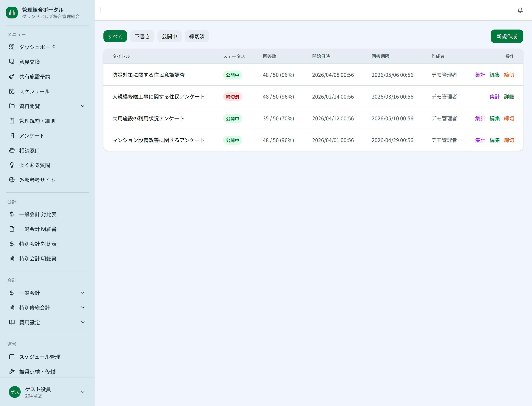Click the 意見交換 chat bubble icon
Image resolution: width=532 pixels, height=406 pixels.
(x=12, y=62)
